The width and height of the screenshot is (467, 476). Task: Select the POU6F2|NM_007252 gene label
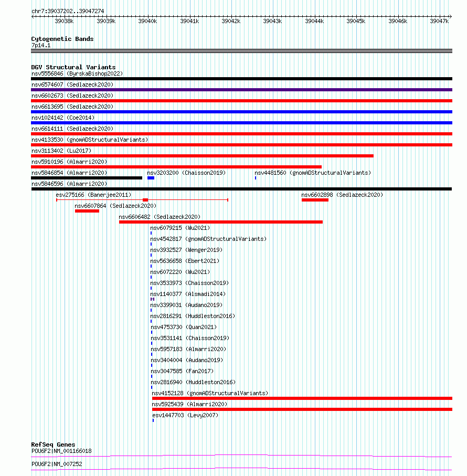click(x=57, y=464)
